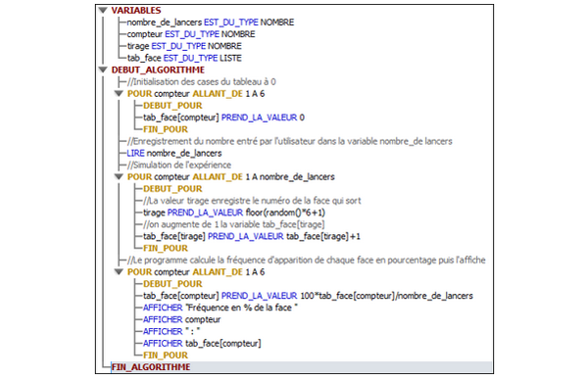
Task: Select the VARIABLES header
Action: pos(136,11)
